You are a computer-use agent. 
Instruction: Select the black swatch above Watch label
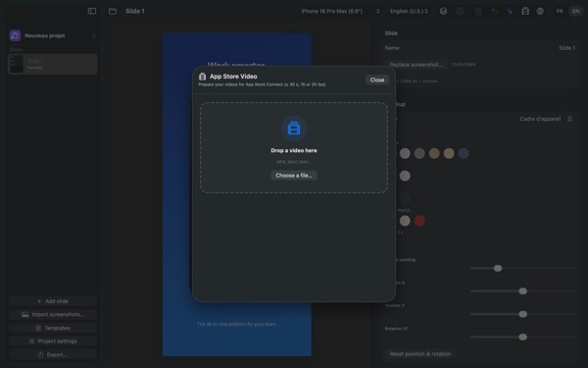[x=405, y=198]
